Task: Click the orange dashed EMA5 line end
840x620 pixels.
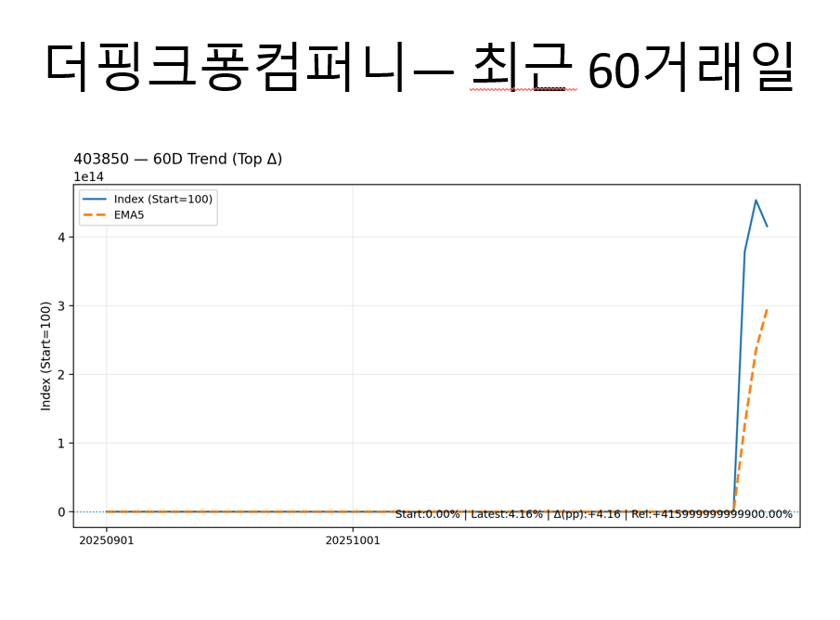Action: pos(768,310)
